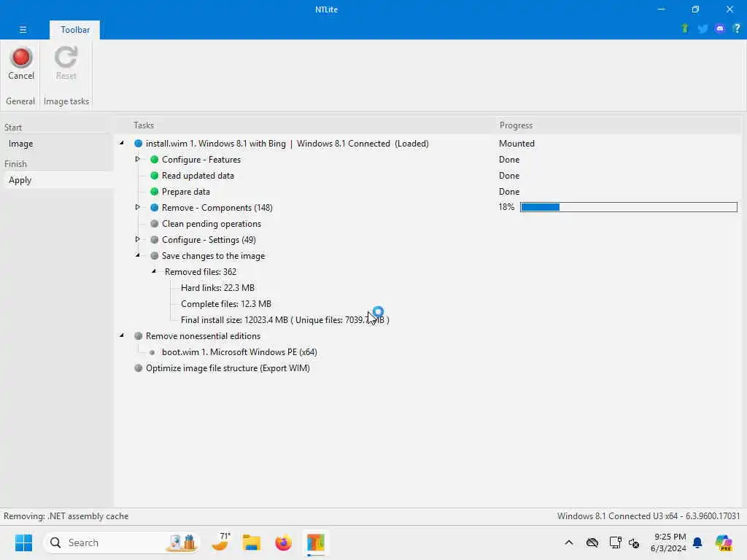
Task: Select the 'Hard links: 22.3 MB' row
Action: pyautogui.click(x=217, y=287)
